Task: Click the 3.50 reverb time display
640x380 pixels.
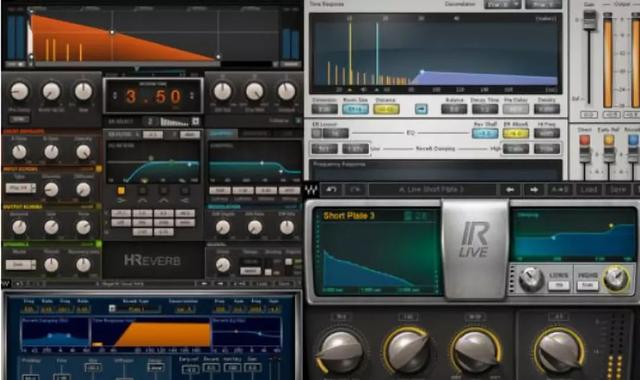Action: tap(153, 96)
